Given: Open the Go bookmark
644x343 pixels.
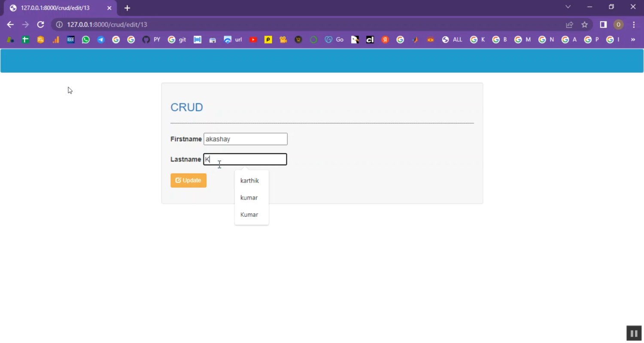Looking at the screenshot, I should [334, 39].
